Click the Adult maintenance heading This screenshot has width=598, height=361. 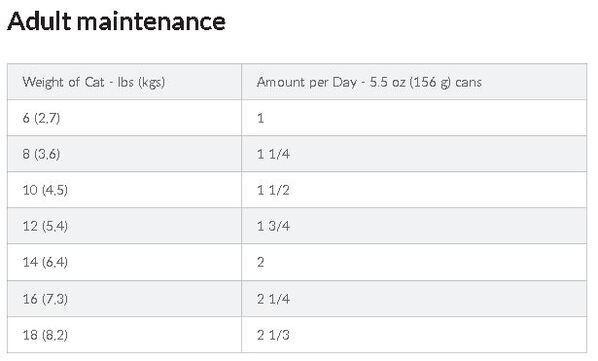pyautogui.click(x=116, y=21)
